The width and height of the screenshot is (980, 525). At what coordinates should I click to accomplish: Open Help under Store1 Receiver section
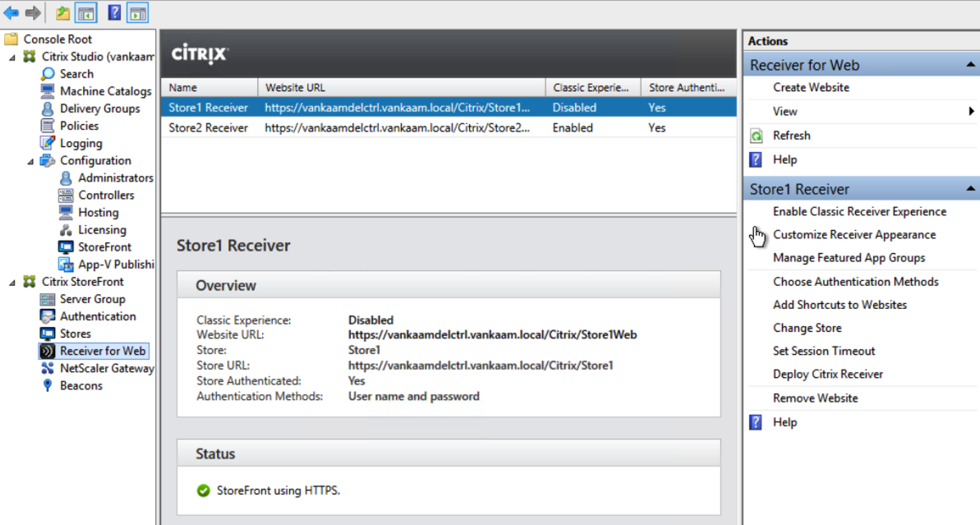click(784, 422)
